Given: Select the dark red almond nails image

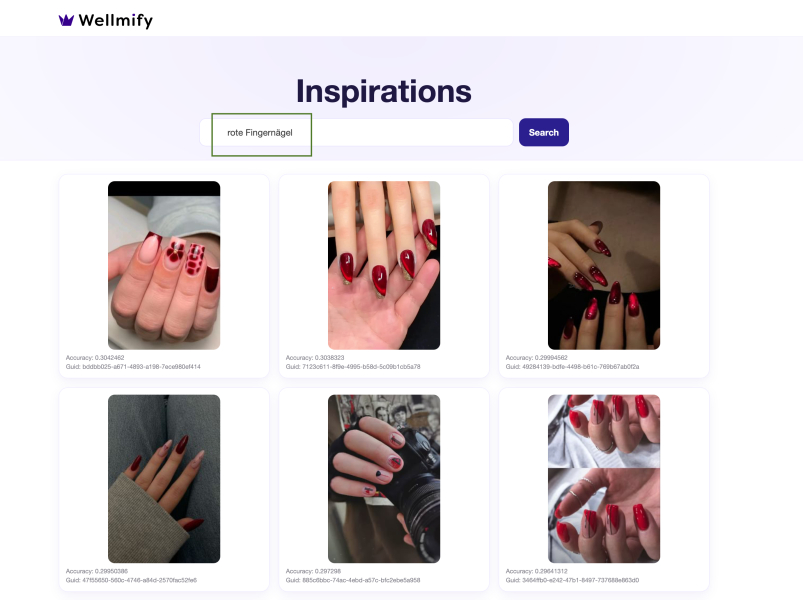Looking at the screenshot, I should (x=604, y=265).
